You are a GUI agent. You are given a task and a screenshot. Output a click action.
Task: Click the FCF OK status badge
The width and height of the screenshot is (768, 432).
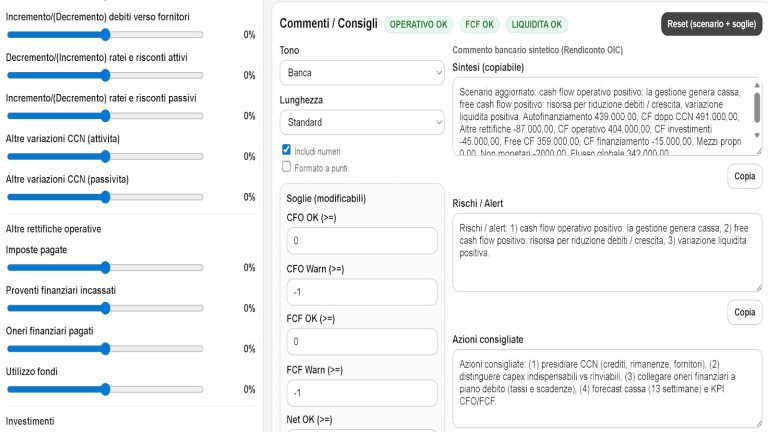(478, 24)
